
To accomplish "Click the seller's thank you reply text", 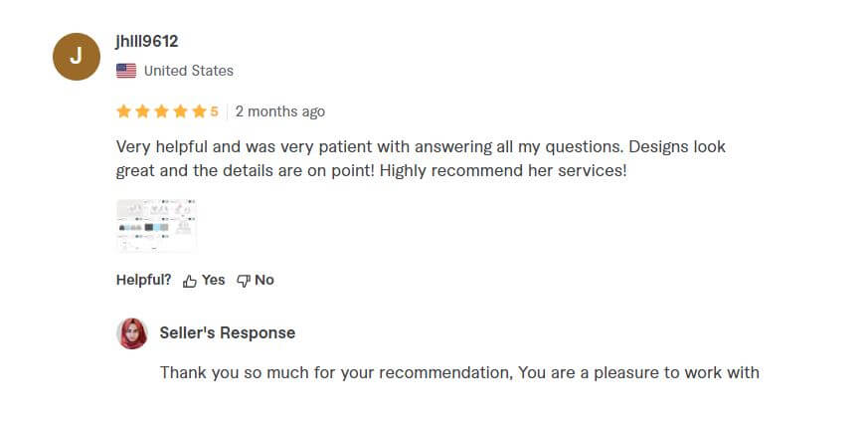I will 459,373.
